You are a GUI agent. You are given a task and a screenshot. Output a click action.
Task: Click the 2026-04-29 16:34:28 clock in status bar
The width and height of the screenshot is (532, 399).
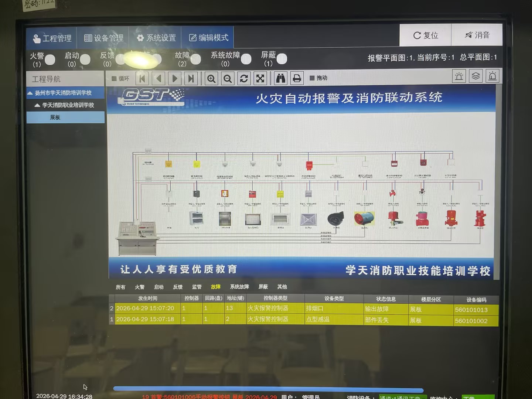[64, 396]
